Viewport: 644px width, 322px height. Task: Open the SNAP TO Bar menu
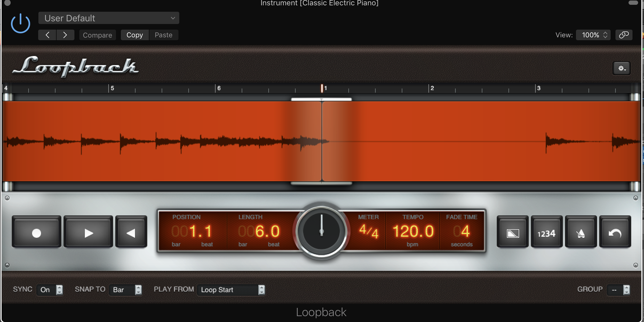pos(125,290)
